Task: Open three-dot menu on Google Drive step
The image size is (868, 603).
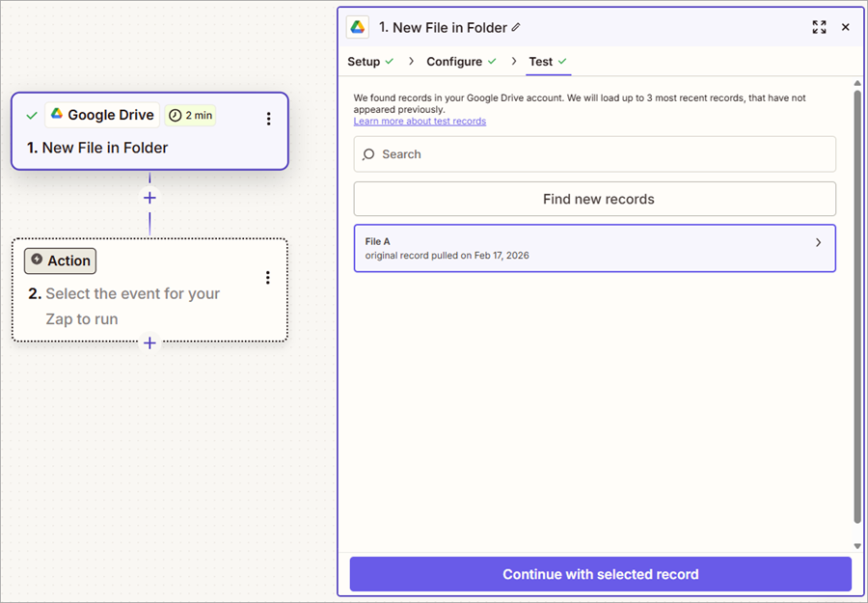Action: tap(268, 119)
